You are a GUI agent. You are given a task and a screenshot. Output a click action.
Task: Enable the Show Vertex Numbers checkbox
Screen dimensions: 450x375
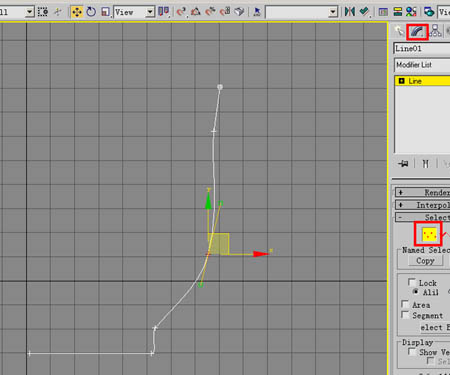pyautogui.click(x=412, y=352)
